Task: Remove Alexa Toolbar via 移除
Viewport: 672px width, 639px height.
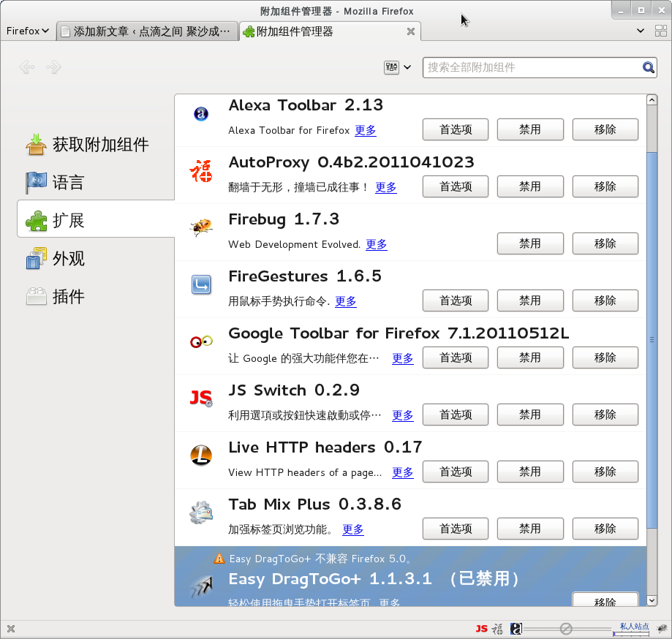Action: [x=605, y=129]
